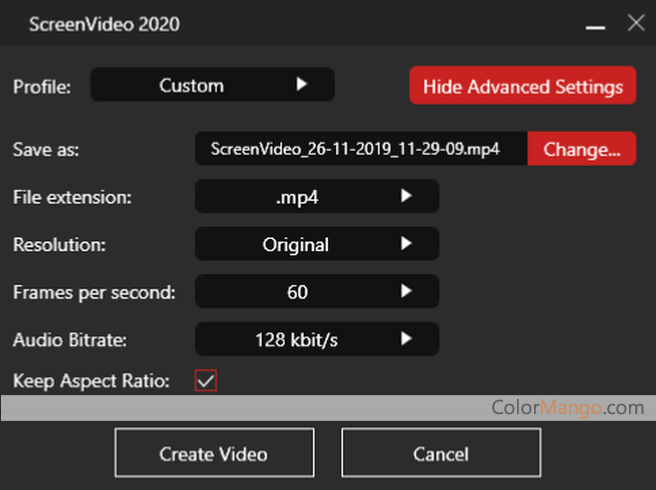Click the arrow icon next to Custom profile
The height and width of the screenshot is (490, 656).
[301, 86]
